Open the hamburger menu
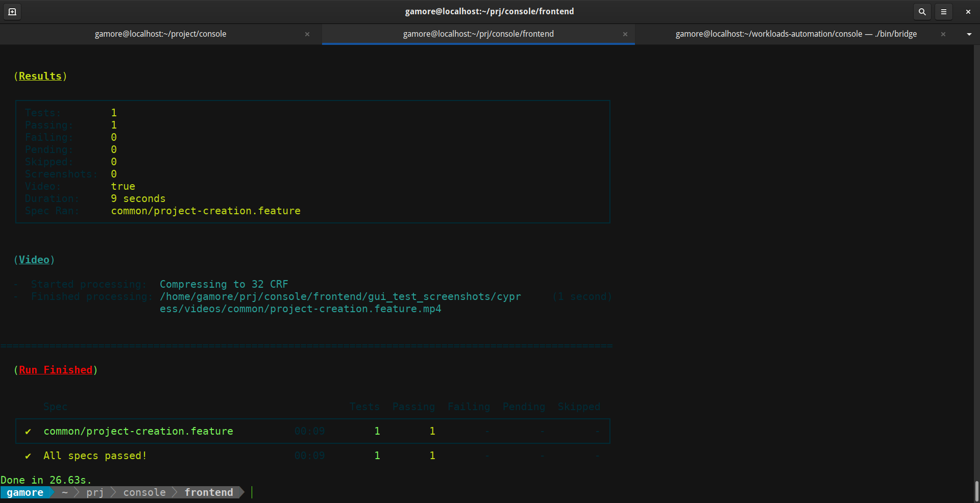This screenshot has height=503, width=980. [944, 11]
